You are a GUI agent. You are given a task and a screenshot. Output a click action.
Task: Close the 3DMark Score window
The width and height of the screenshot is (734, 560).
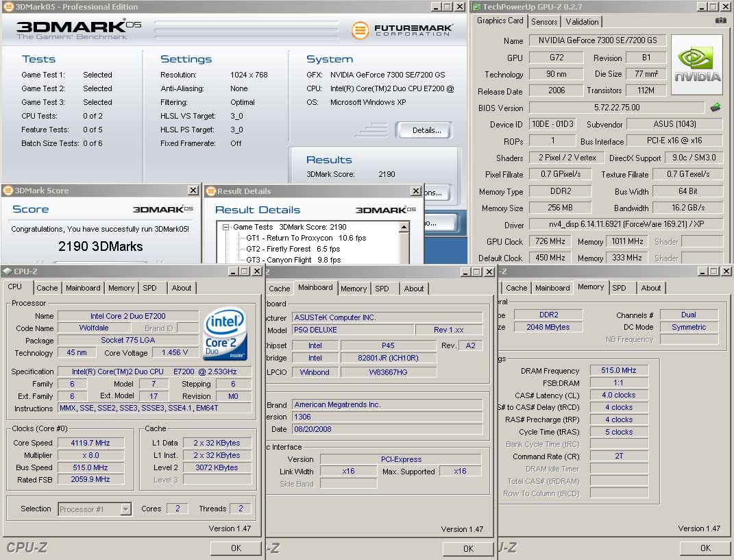[x=193, y=190]
